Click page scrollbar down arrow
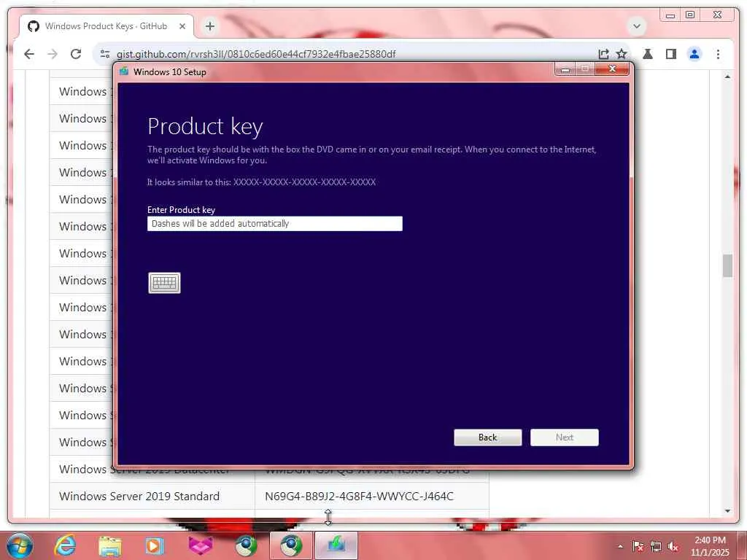Screen dimensions: 747x560 point(727,511)
